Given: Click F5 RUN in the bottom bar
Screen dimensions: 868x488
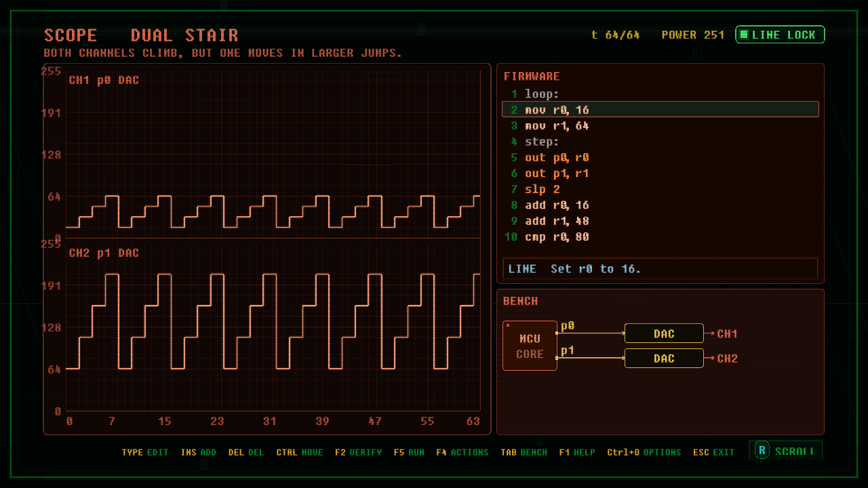Looking at the screenshot, I should [409, 452].
